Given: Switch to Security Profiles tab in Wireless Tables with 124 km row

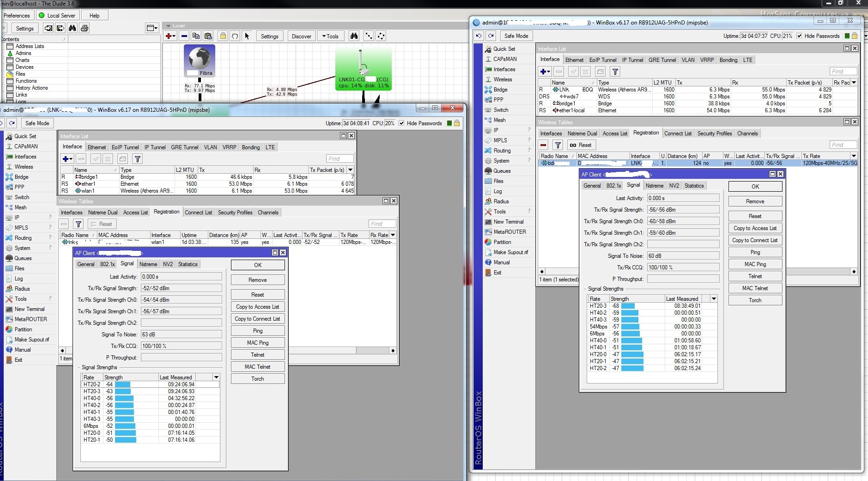Looking at the screenshot, I should pos(714,134).
